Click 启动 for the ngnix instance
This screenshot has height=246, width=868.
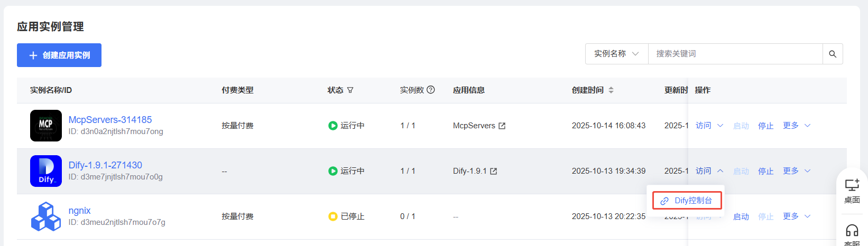coord(741,216)
